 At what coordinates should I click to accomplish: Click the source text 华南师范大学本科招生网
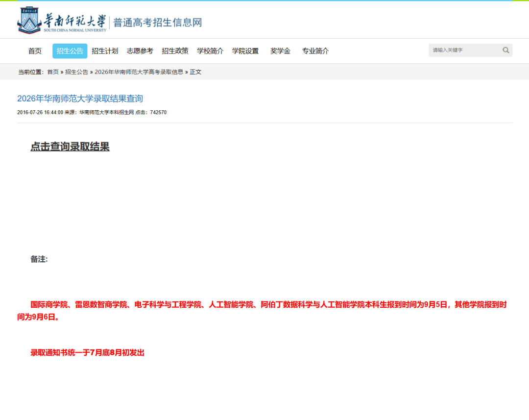click(107, 112)
